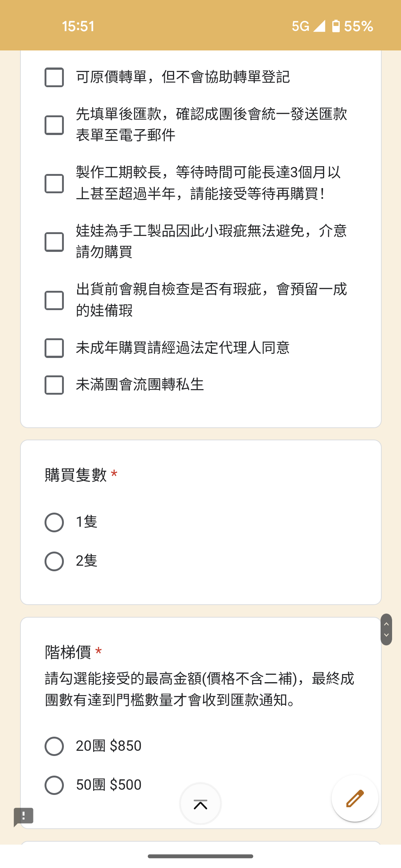Tap the feedback exclamation icon

coord(23,816)
